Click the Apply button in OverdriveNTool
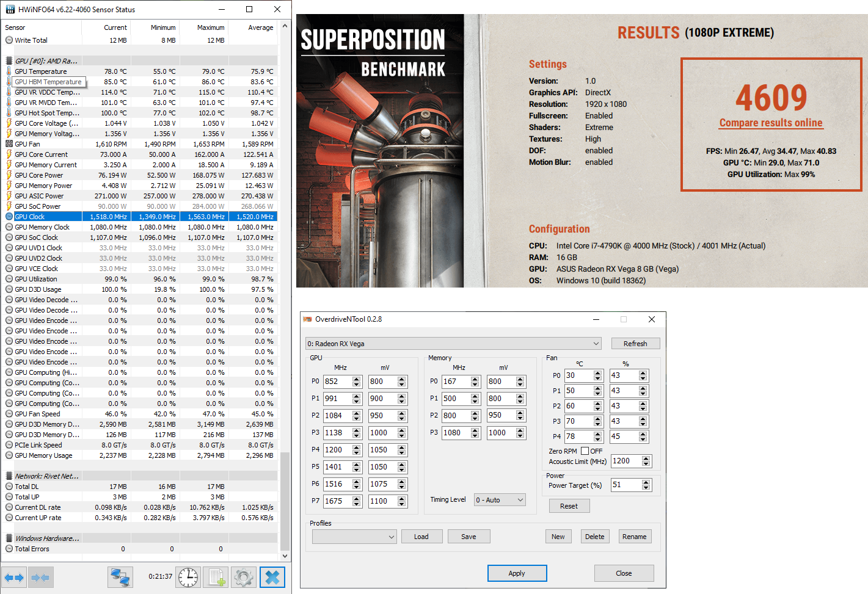Viewport: 868px width, 594px height. pos(517,573)
